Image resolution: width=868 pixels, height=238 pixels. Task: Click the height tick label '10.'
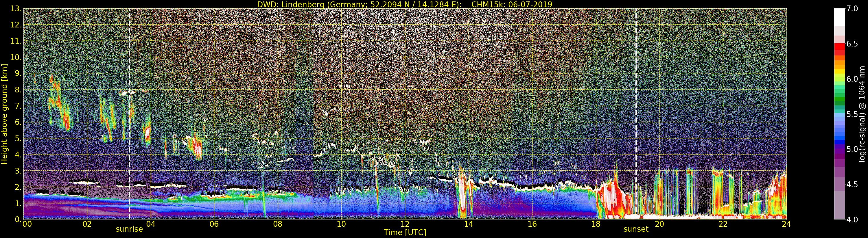(16, 57)
